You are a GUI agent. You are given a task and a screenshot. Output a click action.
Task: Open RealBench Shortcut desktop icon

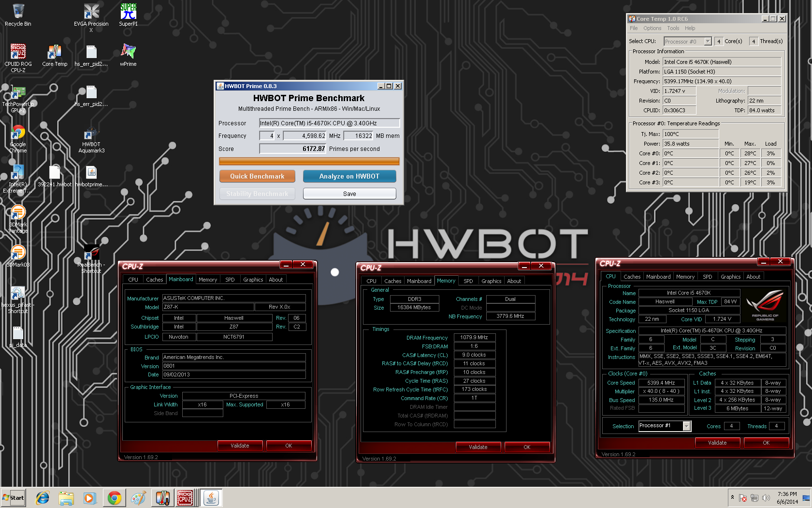pyautogui.click(x=91, y=259)
